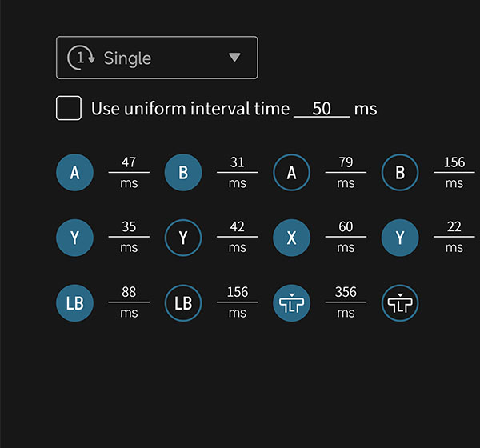Edit the 356 ms delay value

[346, 293]
